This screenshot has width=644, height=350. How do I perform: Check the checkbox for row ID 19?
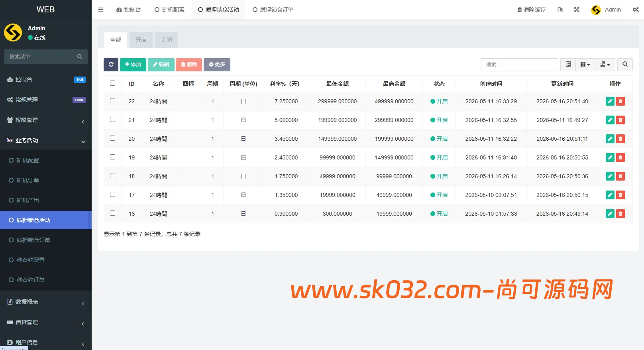coord(112,157)
